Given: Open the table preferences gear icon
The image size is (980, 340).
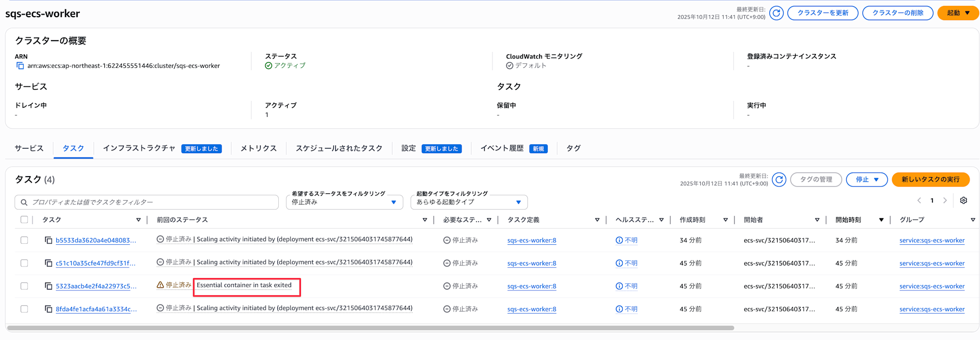Looking at the screenshot, I should click(x=963, y=201).
